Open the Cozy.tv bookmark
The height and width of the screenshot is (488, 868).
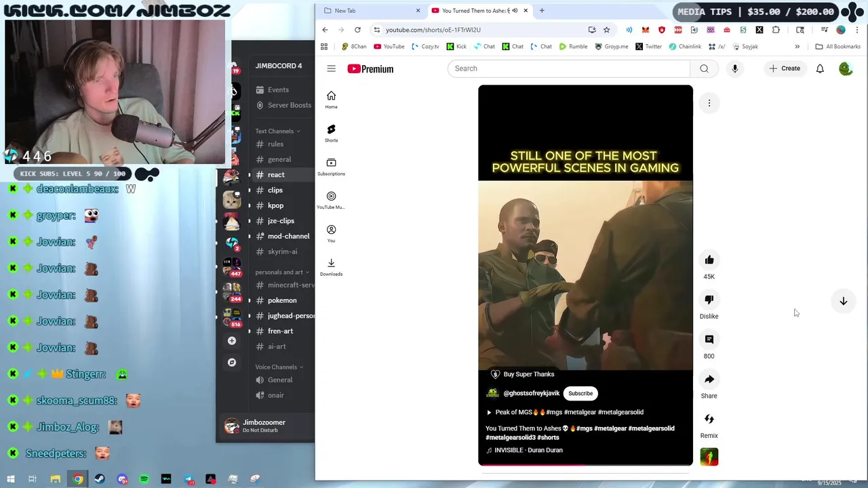pos(425,47)
